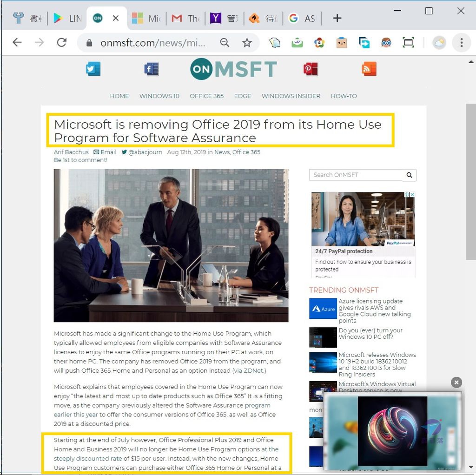Open OnMSFT Facebook page icon
This screenshot has width=476, height=475.
point(152,69)
